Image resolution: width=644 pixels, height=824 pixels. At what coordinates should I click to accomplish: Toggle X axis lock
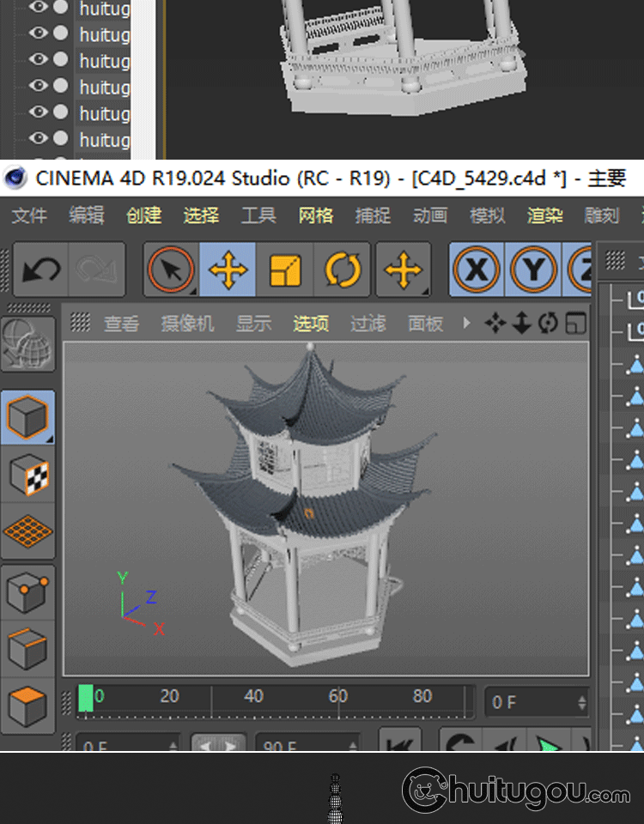477,270
